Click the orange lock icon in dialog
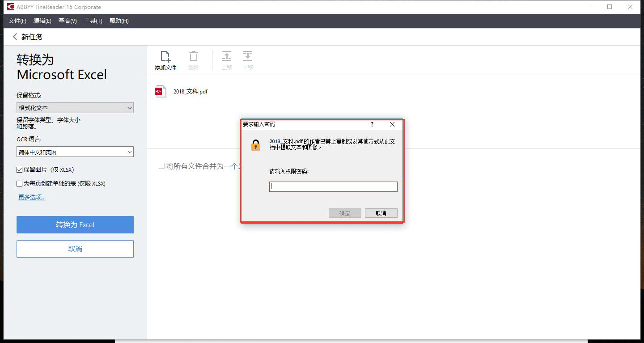Image resolution: width=644 pixels, height=343 pixels. click(x=256, y=145)
